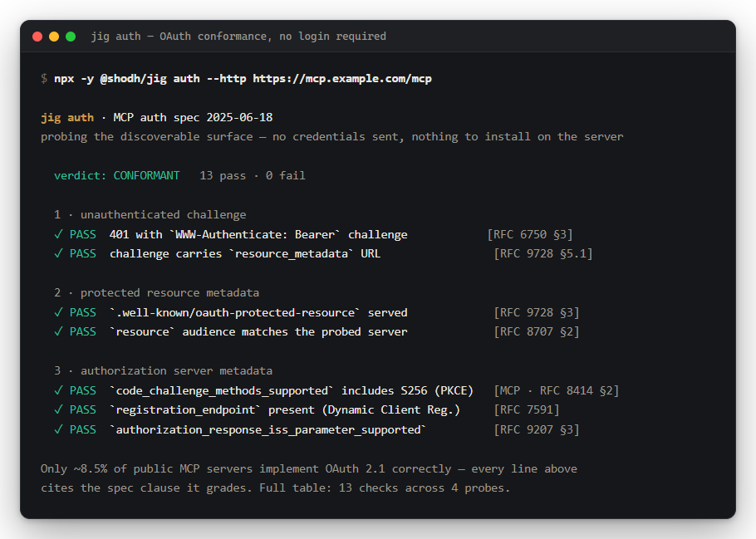Image resolution: width=756 pixels, height=539 pixels.
Task: Click checkmark beside 'registration_endpoint present' row
Action: pyautogui.click(x=58, y=410)
